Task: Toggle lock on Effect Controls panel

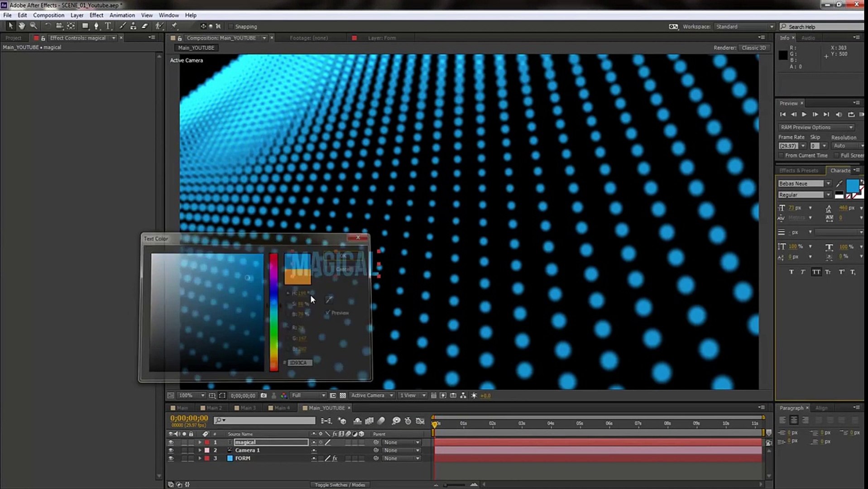Action: pos(43,38)
